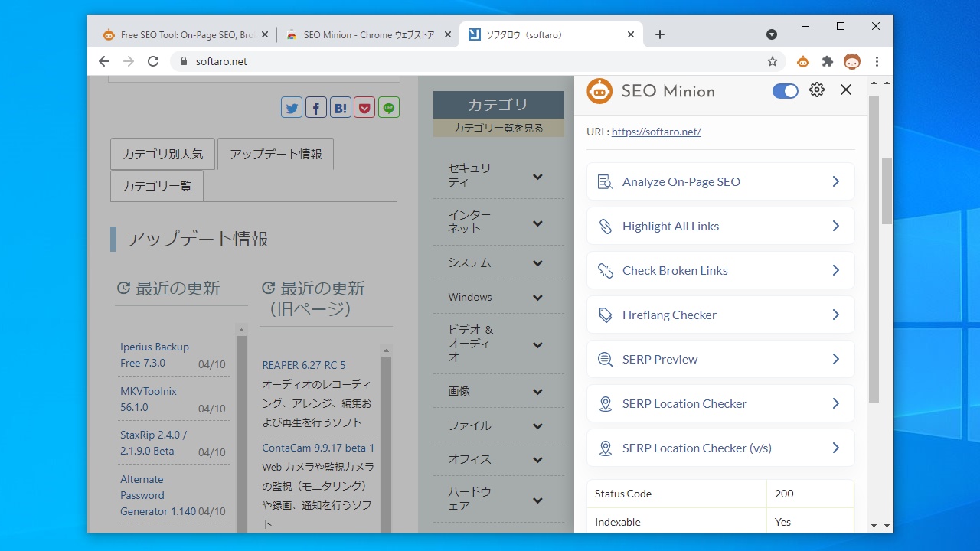This screenshot has width=980, height=551.
Task: Open REAPER 6.27 RC 5 link
Action: pos(304,365)
